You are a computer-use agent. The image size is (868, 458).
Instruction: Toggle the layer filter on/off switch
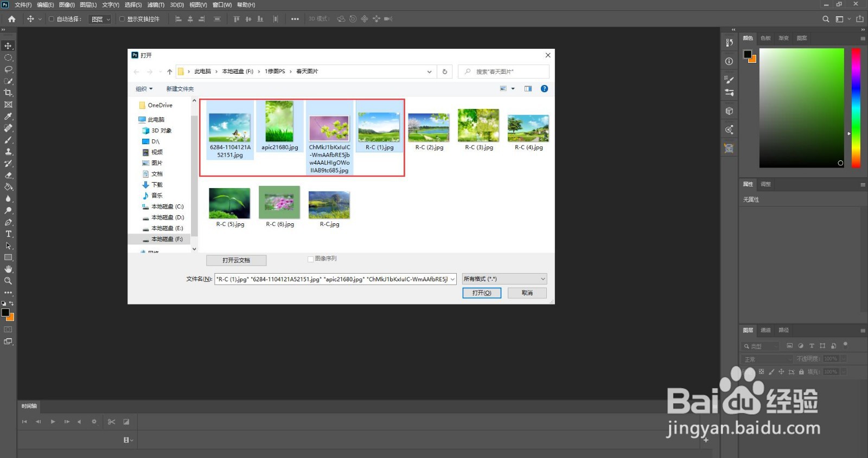[845, 344]
